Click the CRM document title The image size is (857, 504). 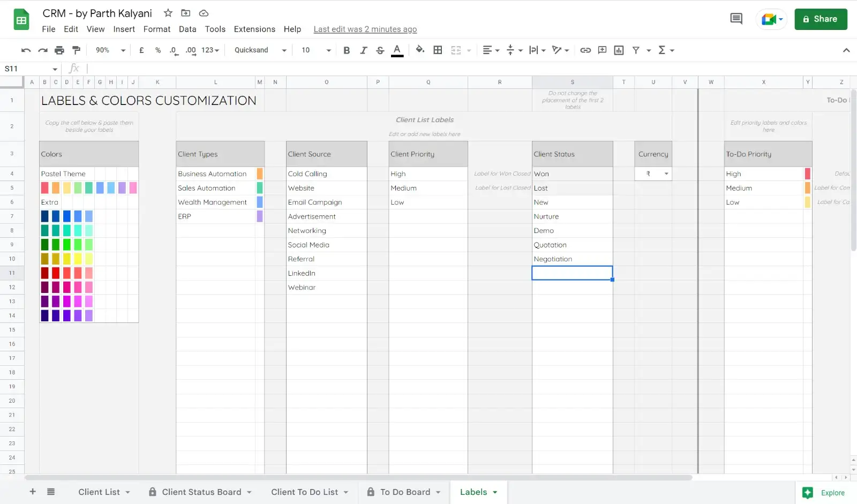coord(97,13)
